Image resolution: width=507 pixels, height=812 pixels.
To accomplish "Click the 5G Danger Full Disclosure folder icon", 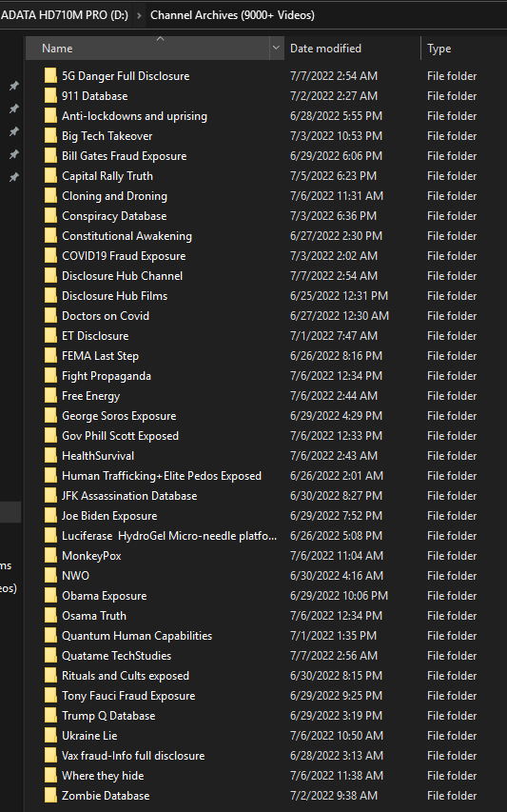I will pyautogui.click(x=50, y=75).
